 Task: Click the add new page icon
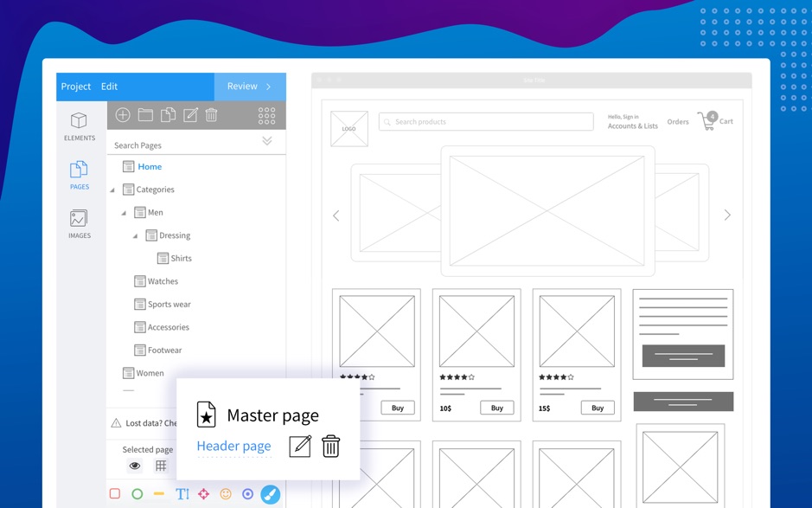[x=123, y=115]
